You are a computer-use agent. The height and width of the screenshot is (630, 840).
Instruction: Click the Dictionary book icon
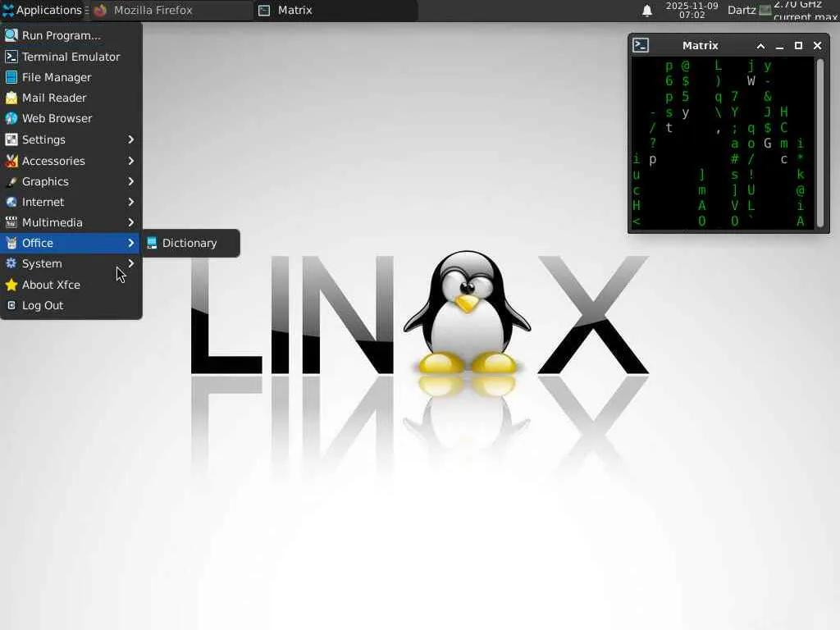click(x=152, y=243)
